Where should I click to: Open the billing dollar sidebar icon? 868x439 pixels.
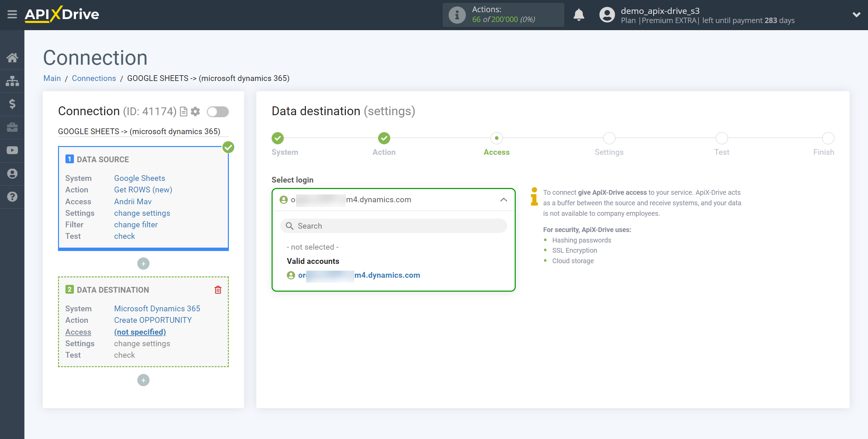pyautogui.click(x=12, y=104)
